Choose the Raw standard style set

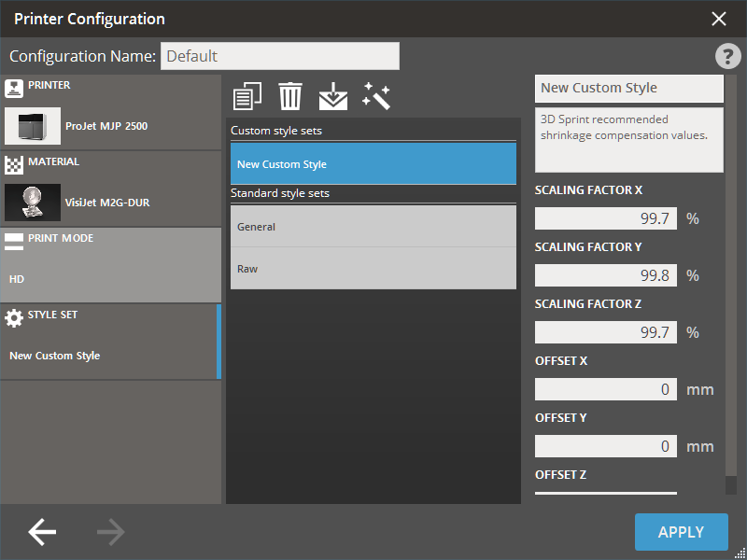point(373,269)
